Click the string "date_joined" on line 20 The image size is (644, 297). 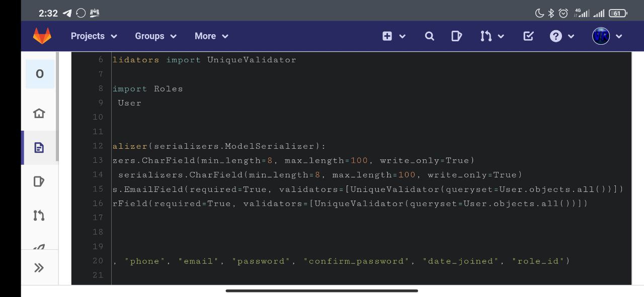[x=461, y=261]
